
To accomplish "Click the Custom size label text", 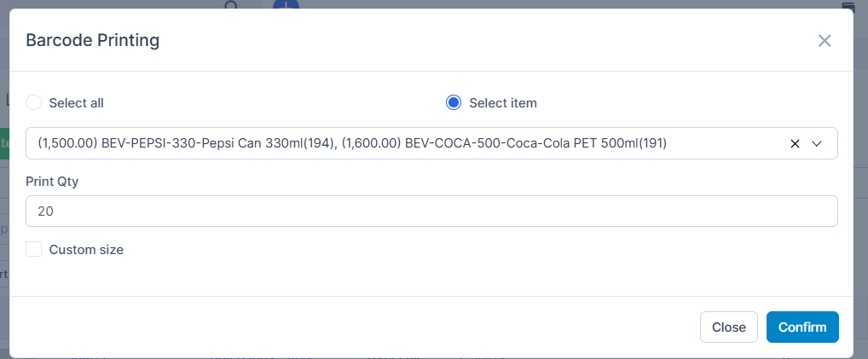I will click(86, 250).
